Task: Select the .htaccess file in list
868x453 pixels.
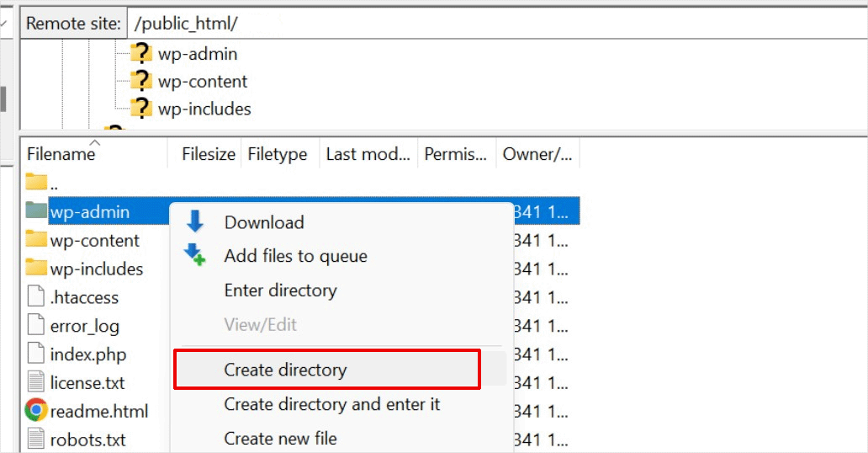Action: pos(84,298)
